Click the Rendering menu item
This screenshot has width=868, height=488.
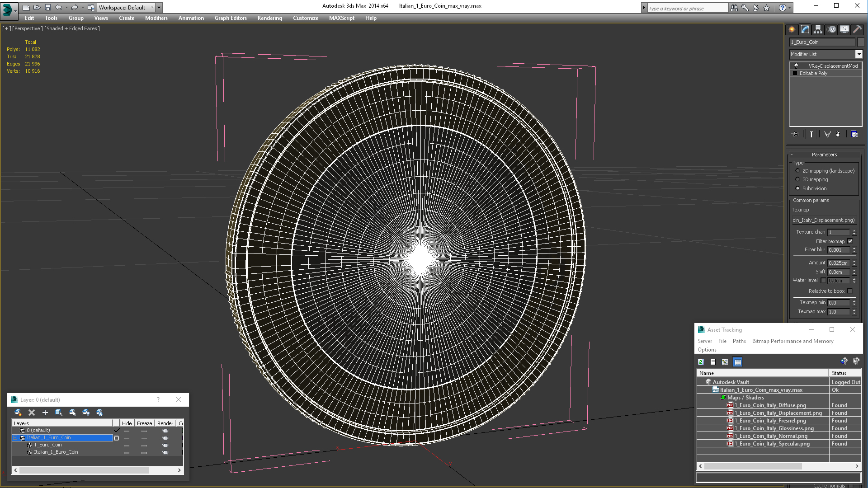[x=270, y=18]
